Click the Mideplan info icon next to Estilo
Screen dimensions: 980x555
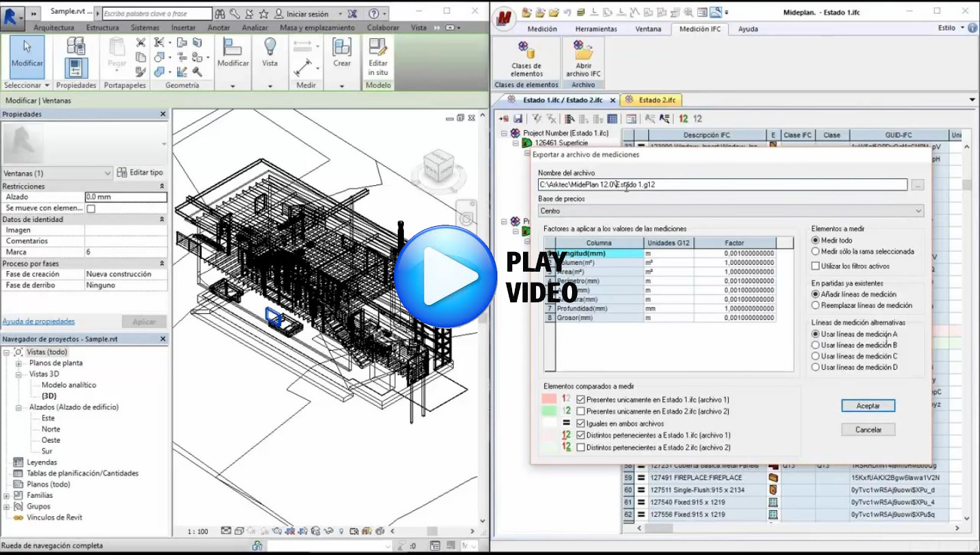tap(973, 28)
